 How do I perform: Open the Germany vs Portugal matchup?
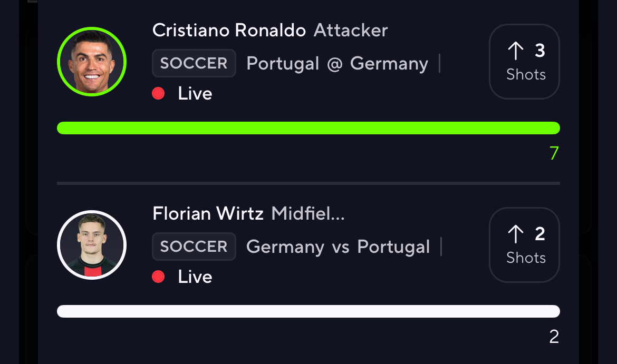point(338,247)
